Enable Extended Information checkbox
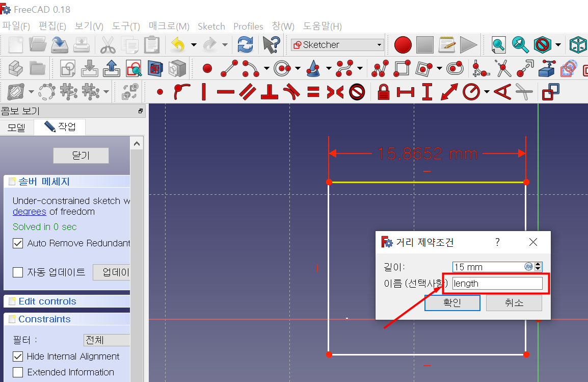Viewport: 588px width, 382px height. 18,372
